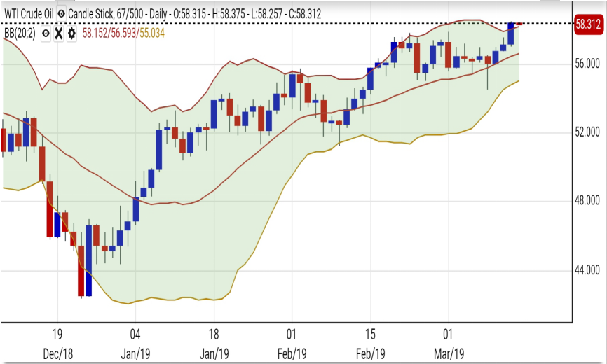Viewport: 607px width, 364px height.
Task: Click the 15 Feb/19 date marker
Action: [370, 342]
